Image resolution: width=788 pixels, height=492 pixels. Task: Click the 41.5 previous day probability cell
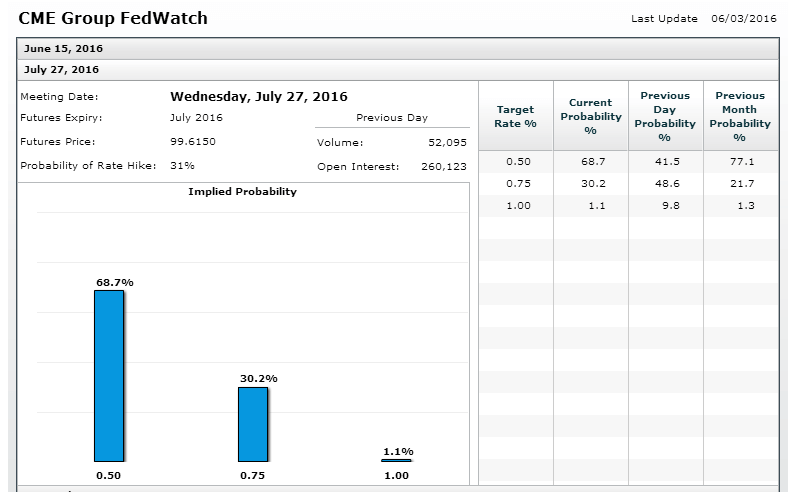tap(667, 162)
